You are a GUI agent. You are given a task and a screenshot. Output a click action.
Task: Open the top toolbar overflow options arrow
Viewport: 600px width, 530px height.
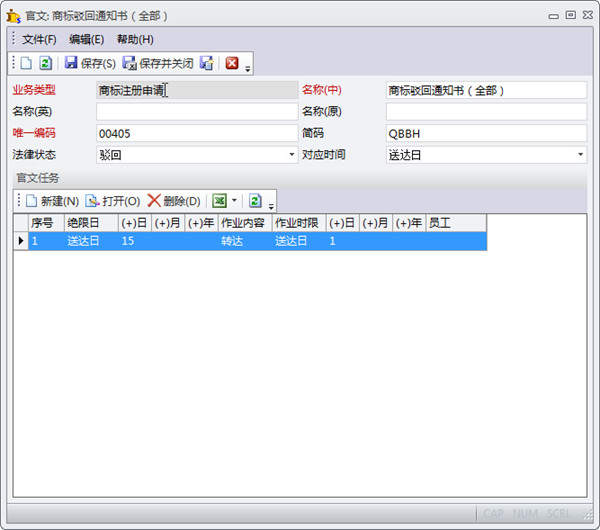248,69
